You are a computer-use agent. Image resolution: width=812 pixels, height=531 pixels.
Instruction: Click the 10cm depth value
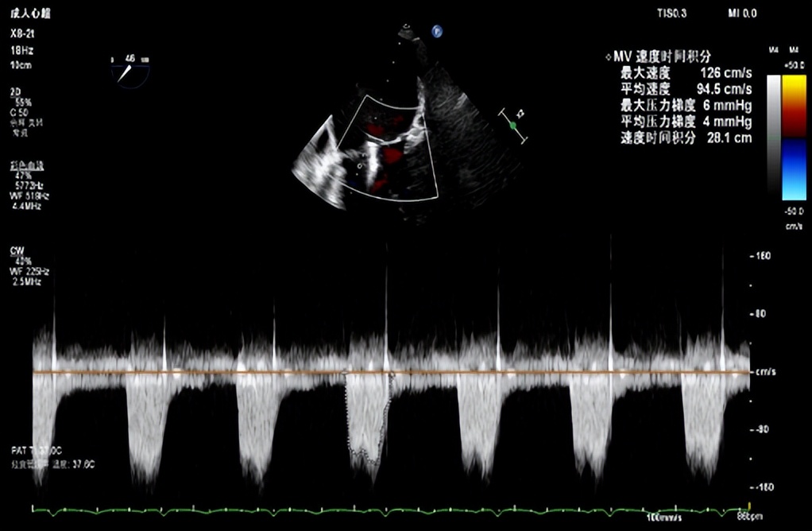pos(21,65)
